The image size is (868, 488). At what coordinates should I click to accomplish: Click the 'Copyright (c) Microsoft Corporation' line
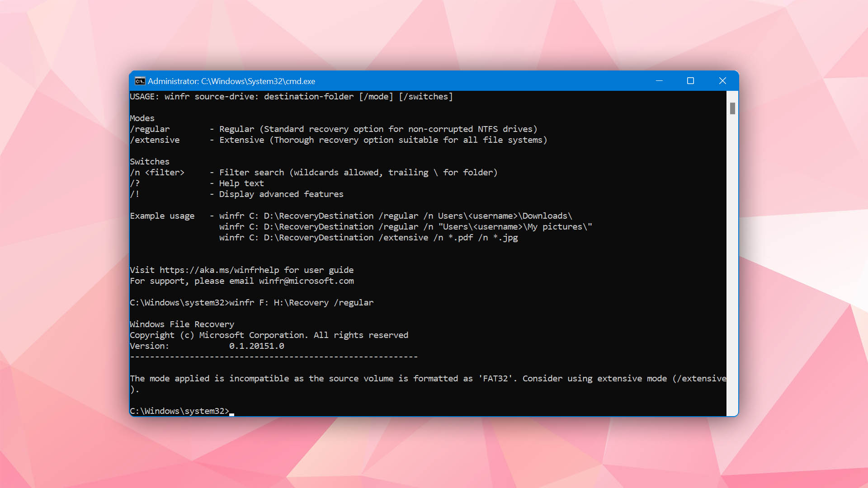tap(269, 335)
